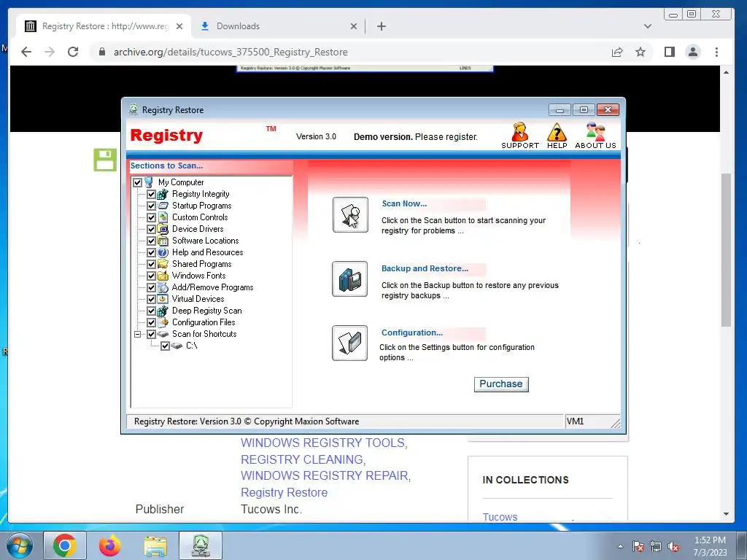Click the Backup and Restore... heading
Viewport: 747px width, 560px height.
click(425, 268)
